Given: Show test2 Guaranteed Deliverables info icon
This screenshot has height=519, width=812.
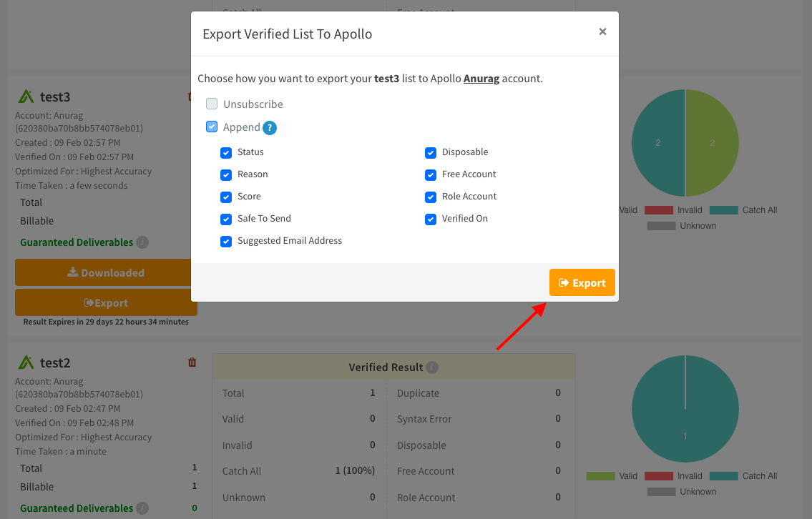Looking at the screenshot, I should pos(142,508).
